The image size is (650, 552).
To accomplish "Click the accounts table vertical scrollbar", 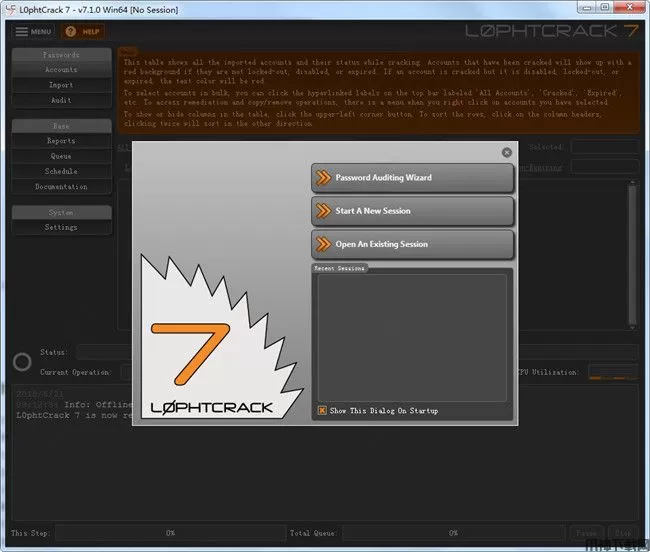I will tap(632, 255).
